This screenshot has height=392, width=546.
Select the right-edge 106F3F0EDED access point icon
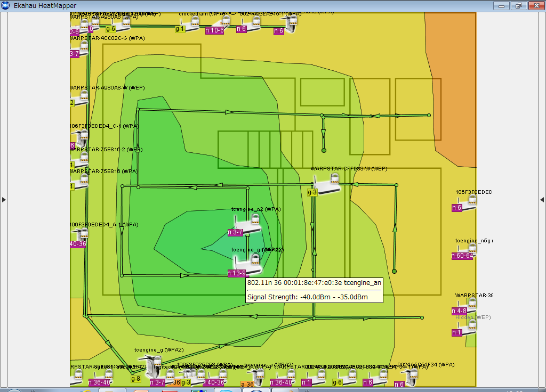click(x=468, y=202)
